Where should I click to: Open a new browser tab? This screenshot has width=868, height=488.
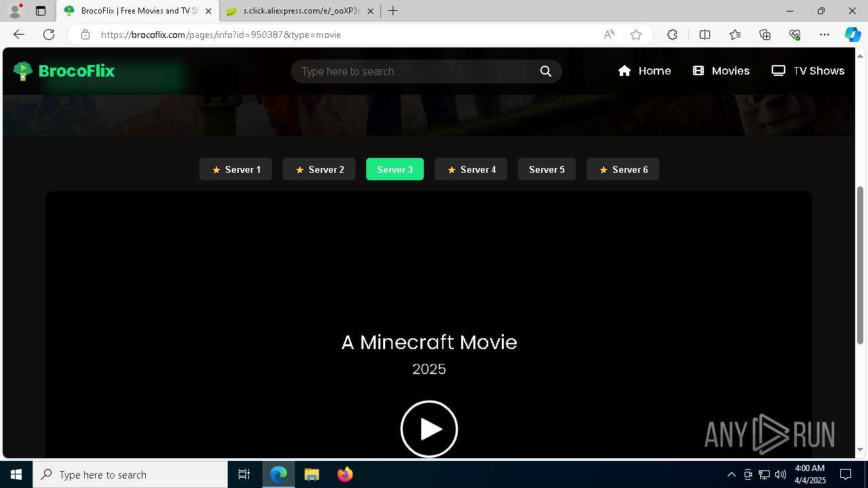tap(393, 11)
